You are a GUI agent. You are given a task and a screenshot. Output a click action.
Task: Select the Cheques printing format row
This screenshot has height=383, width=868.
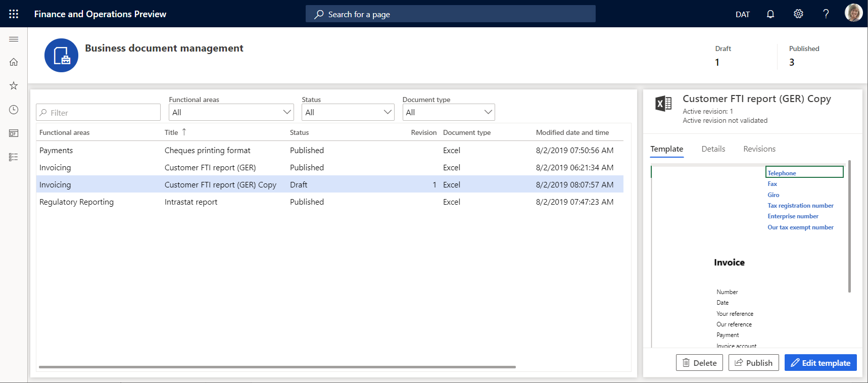click(330, 150)
